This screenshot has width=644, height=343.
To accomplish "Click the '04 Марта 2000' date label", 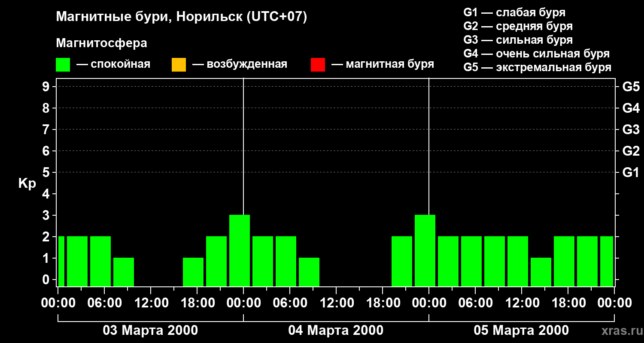I will click(336, 331).
